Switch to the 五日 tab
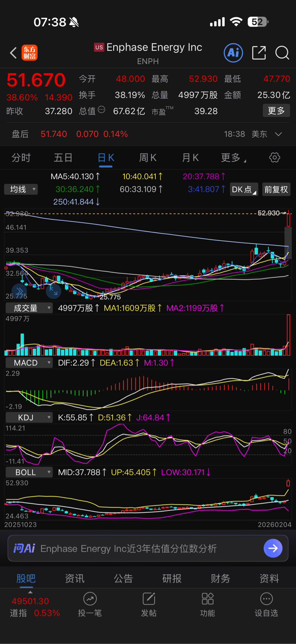 point(63,157)
